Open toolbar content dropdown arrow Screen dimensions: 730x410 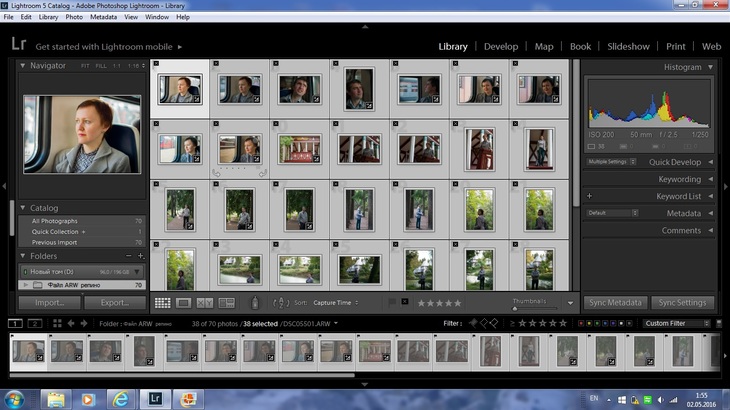pyautogui.click(x=570, y=303)
